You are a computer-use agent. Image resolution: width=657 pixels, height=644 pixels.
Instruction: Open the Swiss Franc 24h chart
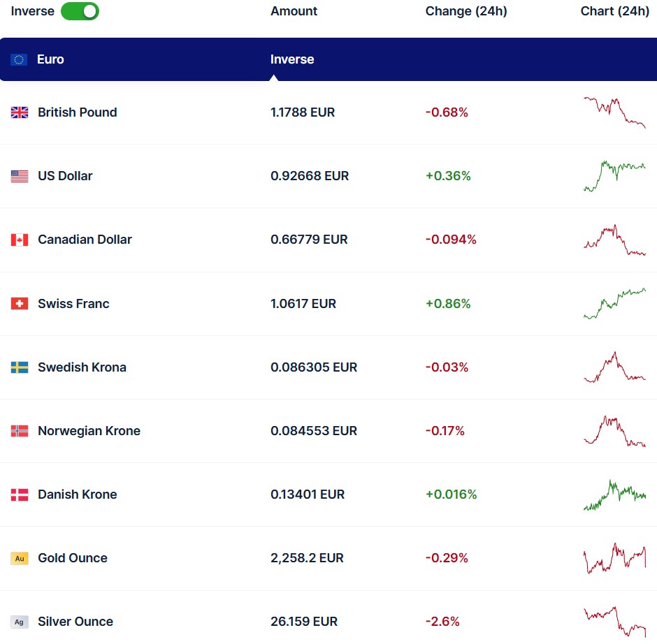(614, 303)
